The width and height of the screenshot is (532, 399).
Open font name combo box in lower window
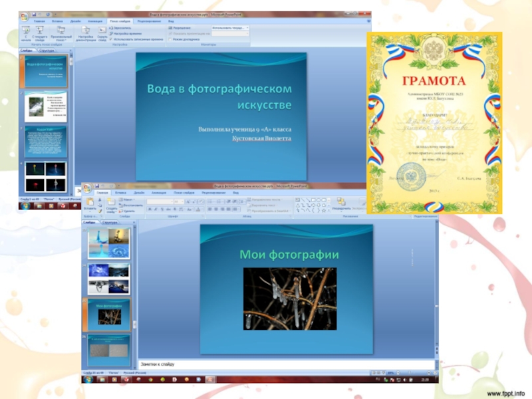(x=160, y=201)
